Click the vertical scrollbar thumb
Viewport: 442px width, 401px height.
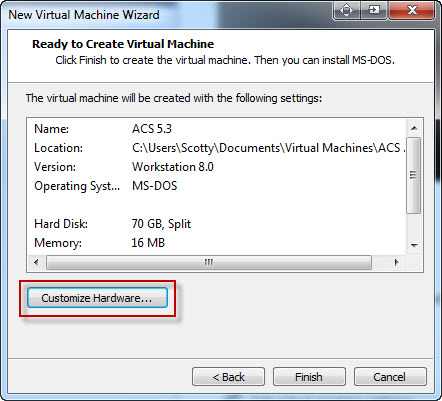tap(414, 175)
